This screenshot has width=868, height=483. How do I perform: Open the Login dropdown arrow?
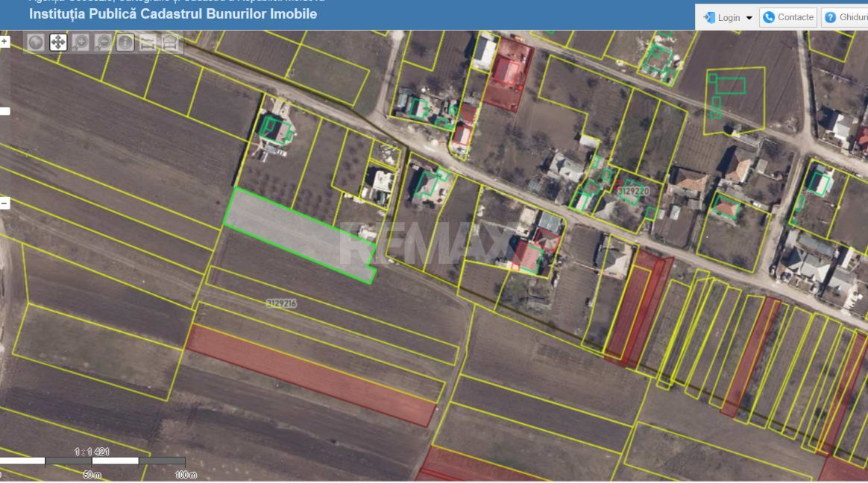click(x=749, y=18)
